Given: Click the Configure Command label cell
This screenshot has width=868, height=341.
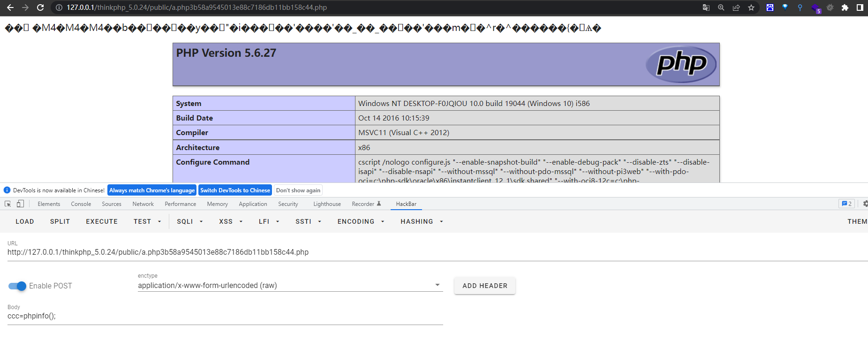Looking at the screenshot, I should pos(264,169).
